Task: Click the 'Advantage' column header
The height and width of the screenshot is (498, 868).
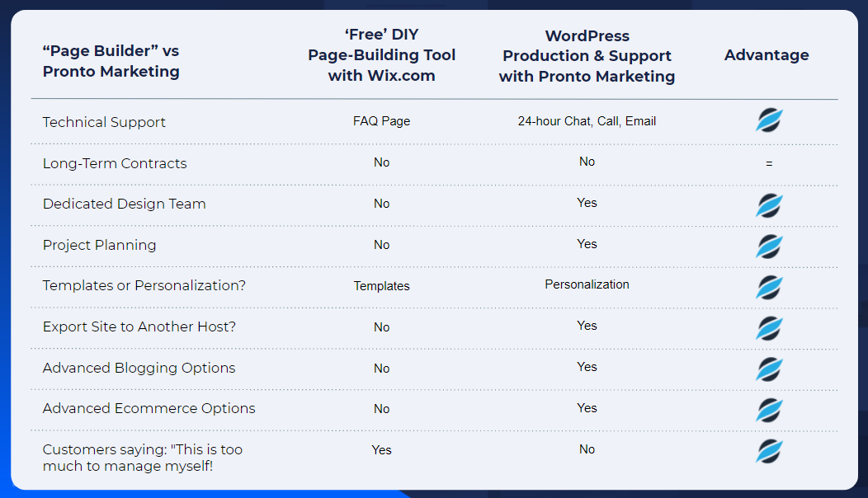Action: [767, 54]
